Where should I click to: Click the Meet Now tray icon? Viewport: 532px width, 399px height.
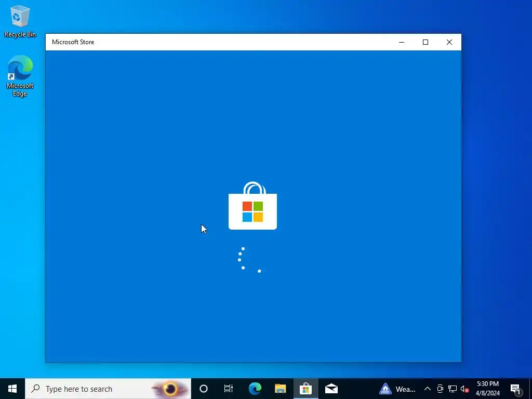pyautogui.click(x=440, y=389)
